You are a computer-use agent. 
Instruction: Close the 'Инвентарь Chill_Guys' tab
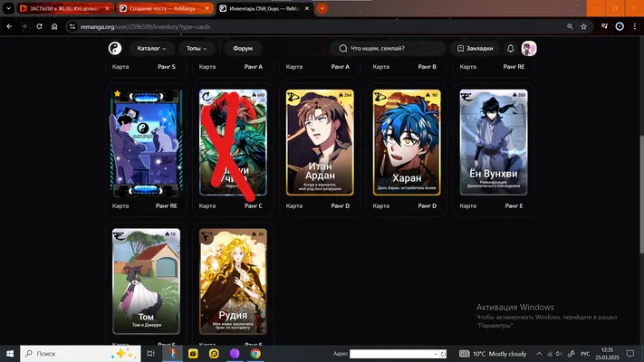(x=307, y=8)
